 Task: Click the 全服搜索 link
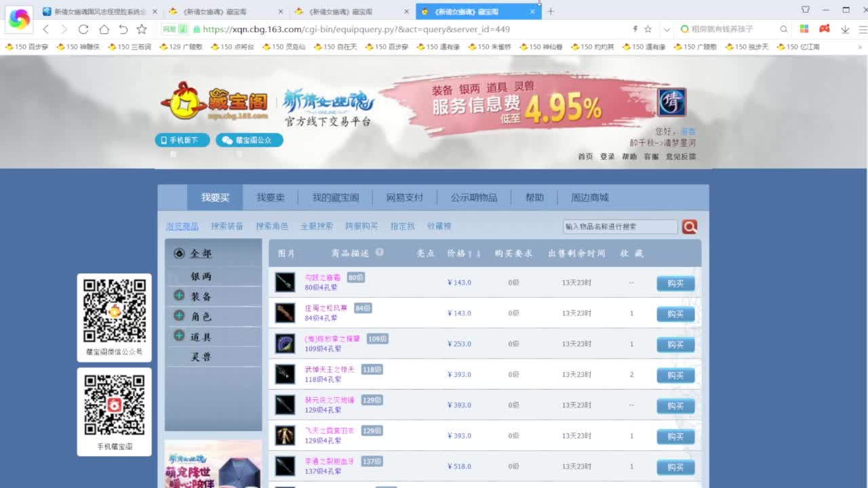(317, 226)
